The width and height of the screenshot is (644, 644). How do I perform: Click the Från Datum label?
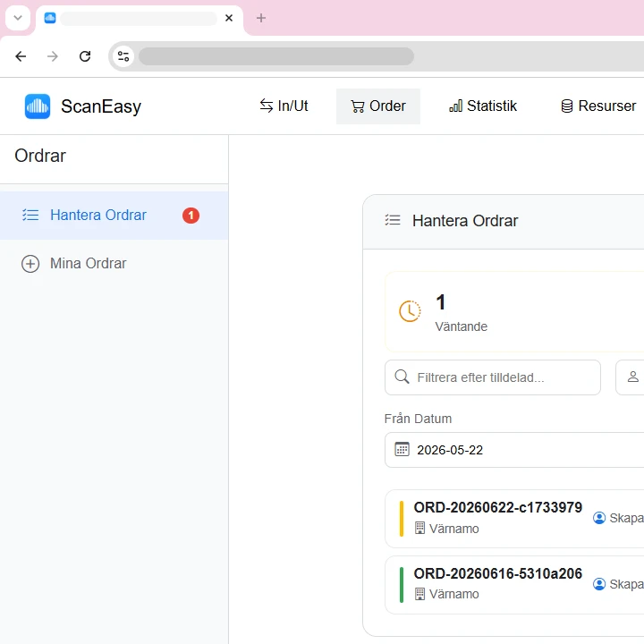[x=418, y=419]
